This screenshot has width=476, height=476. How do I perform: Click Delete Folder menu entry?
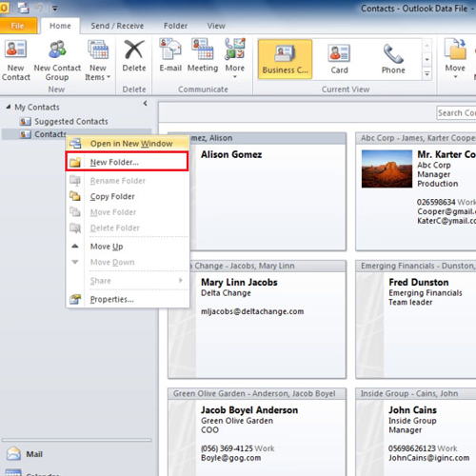pyautogui.click(x=128, y=228)
